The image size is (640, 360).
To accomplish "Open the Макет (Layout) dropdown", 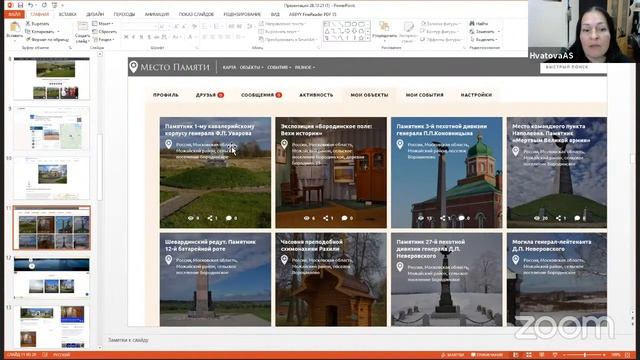I will (103, 24).
